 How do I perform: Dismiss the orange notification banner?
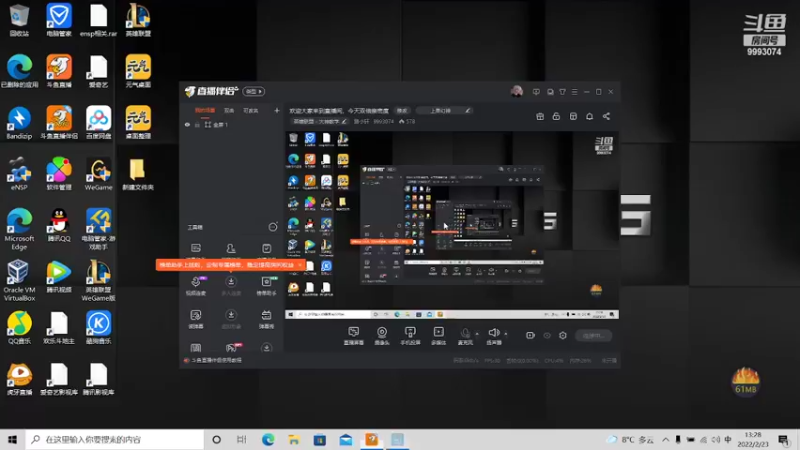click(300, 265)
